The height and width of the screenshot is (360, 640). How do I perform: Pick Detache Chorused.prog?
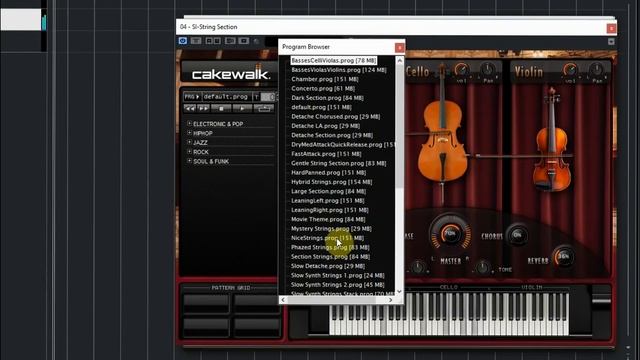pos(336,117)
